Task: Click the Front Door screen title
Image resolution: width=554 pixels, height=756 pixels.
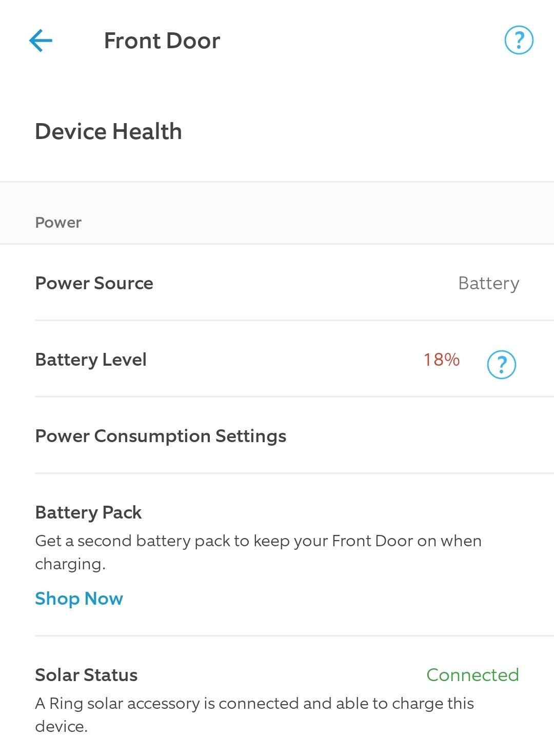Action: click(x=162, y=39)
